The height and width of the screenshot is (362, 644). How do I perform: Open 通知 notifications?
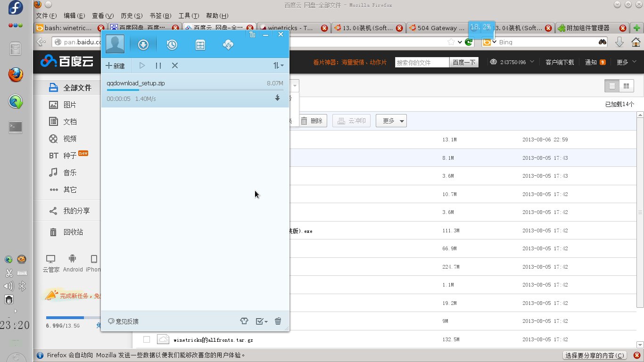point(595,62)
